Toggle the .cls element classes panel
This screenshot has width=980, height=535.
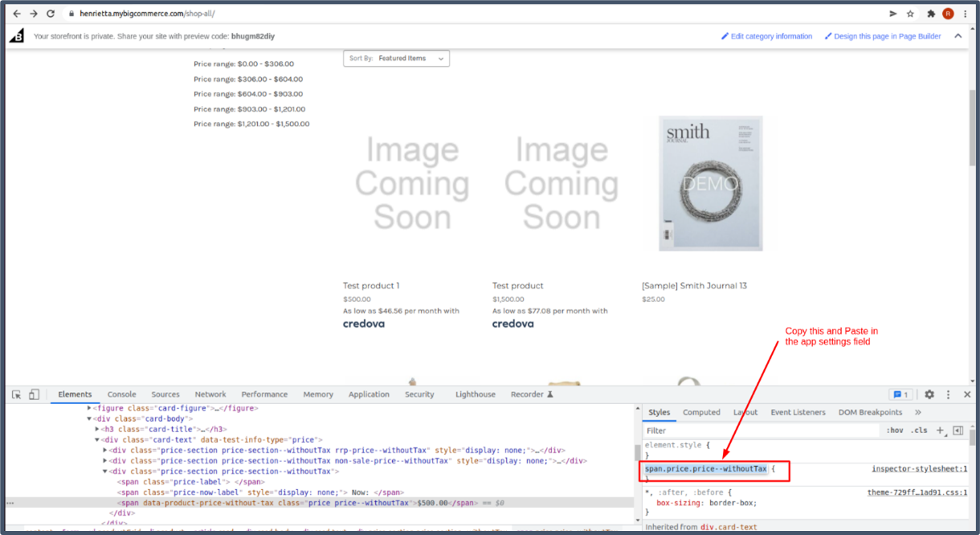tap(919, 431)
